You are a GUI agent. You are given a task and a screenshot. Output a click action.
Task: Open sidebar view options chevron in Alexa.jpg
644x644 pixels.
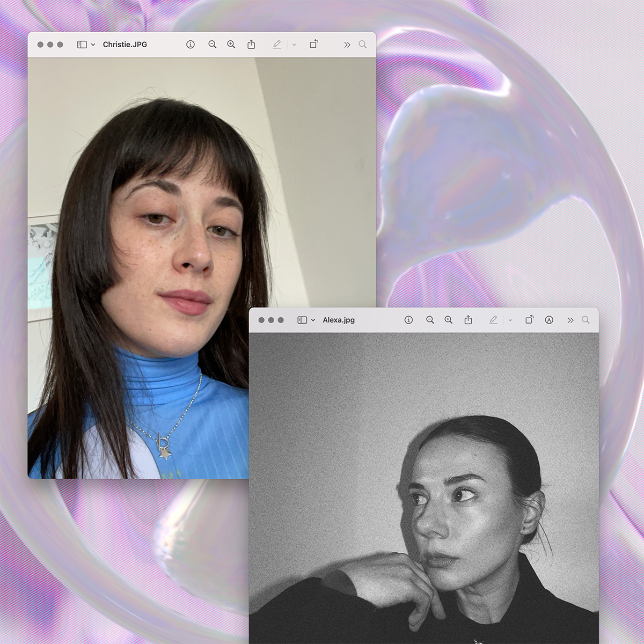pyautogui.click(x=313, y=320)
